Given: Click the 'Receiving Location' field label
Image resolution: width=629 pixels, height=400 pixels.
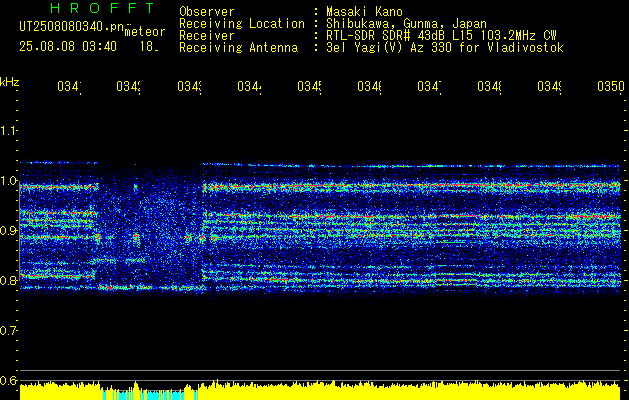Looking at the screenshot, I should click(242, 24).
